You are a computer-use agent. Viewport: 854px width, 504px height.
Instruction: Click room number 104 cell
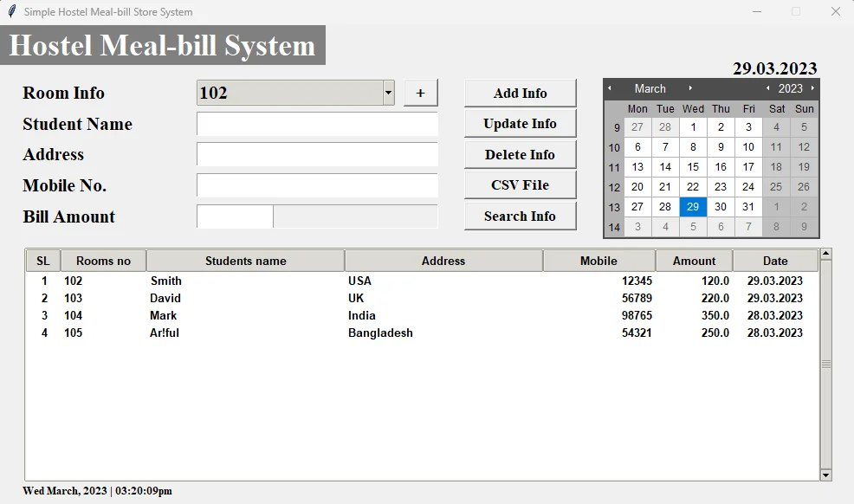(73, 316)
